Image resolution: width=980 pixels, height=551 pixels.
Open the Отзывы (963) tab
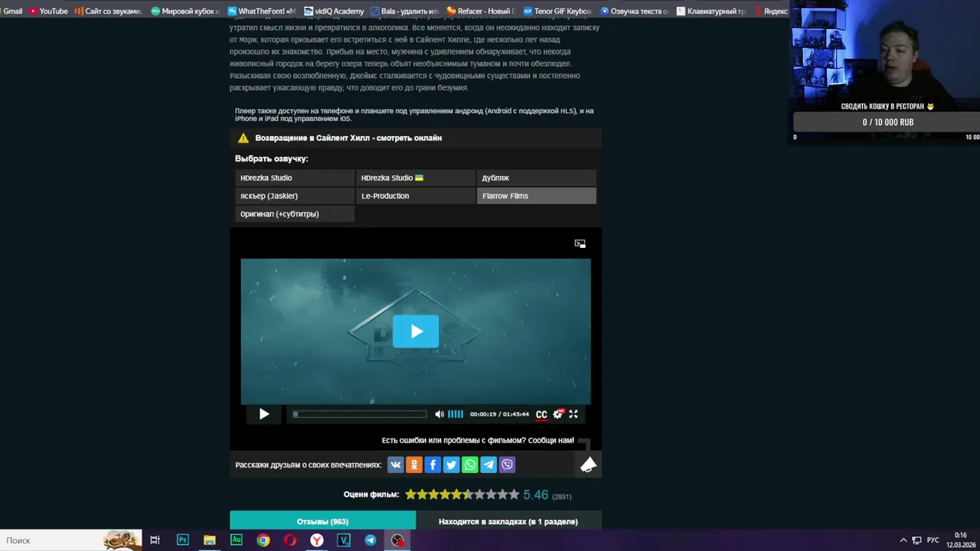322,521
